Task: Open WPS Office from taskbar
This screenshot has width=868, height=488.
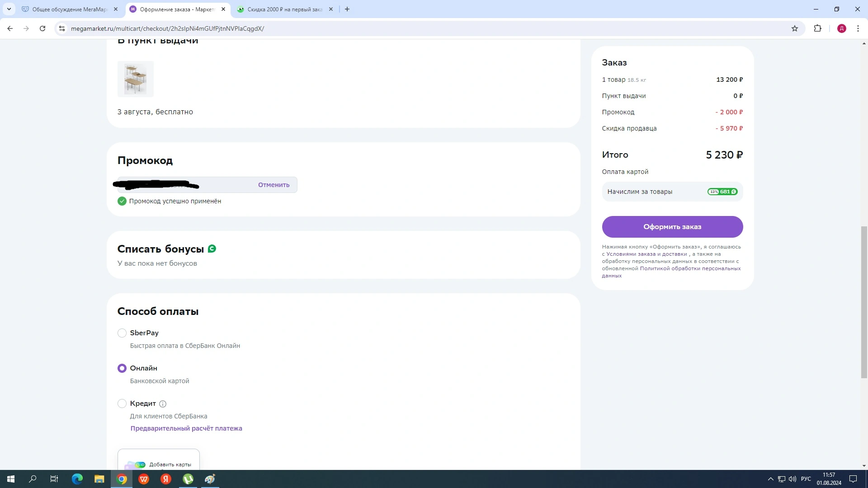Action: point(144,479)
